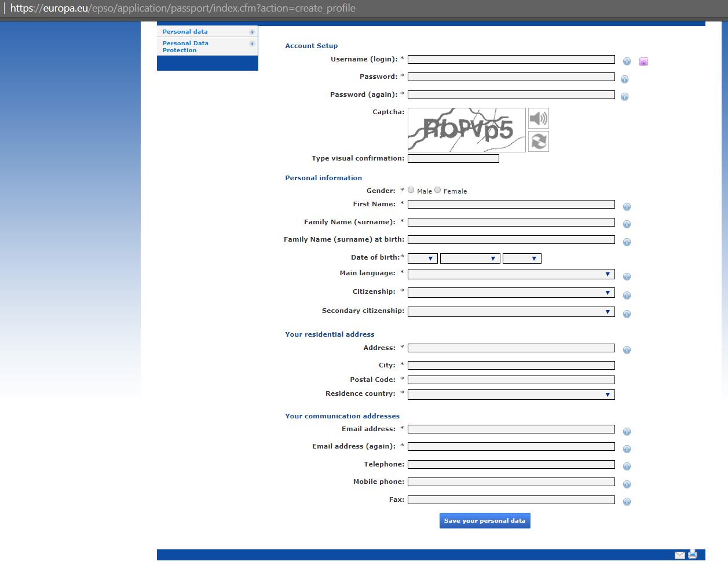Play the captcha audio speaker icon

pos(538,118)
